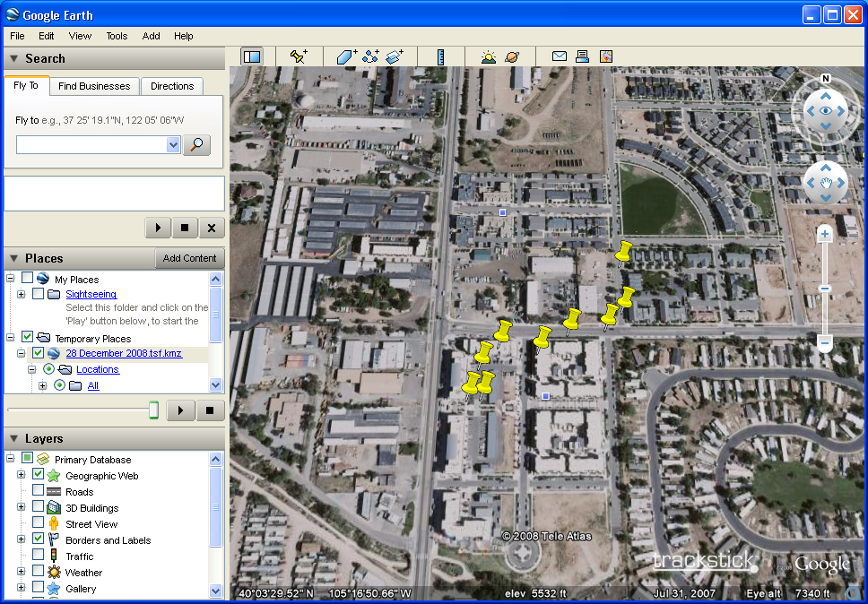Add a placemark with the pushpin tool
The width and height of the screenshot is (868, 604).
coord(299,56)
